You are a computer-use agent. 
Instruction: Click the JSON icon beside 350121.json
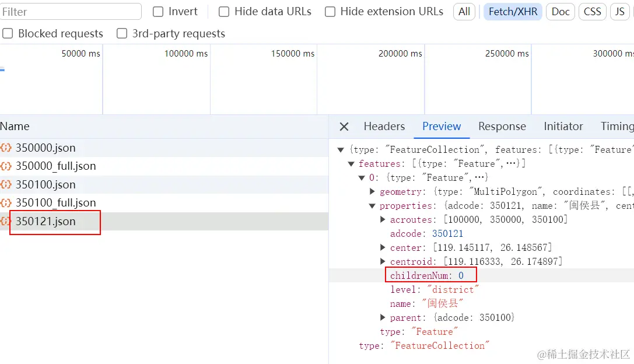6,222
